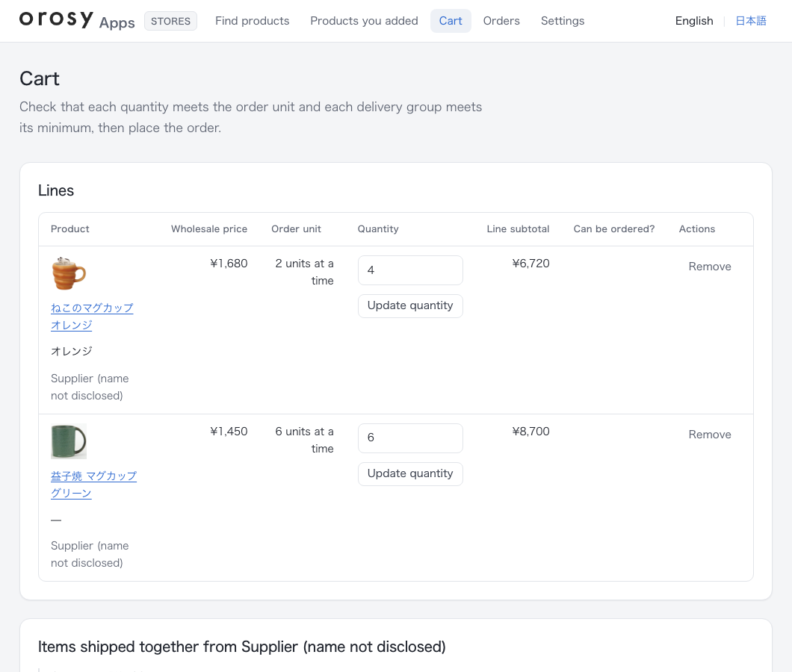792x672 pixels.
Task: Click the Line subtotal column header
Action: click(x=518, y=228)
